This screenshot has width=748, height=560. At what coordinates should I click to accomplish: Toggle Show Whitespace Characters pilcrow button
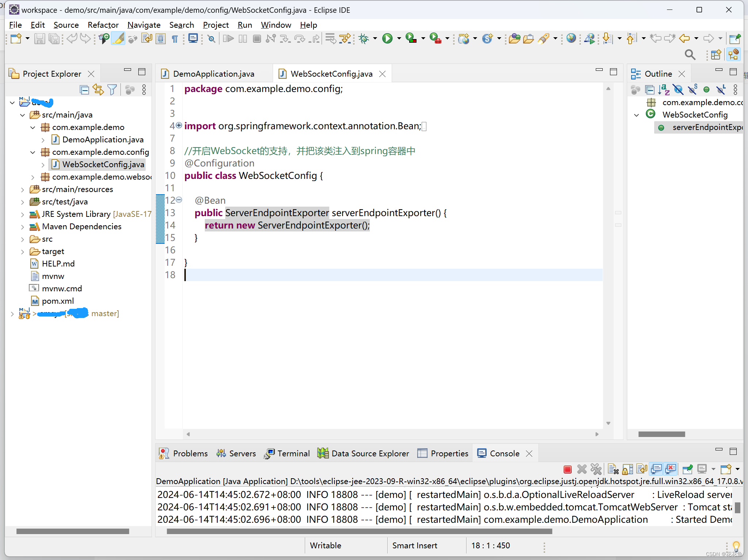(175, 38)
